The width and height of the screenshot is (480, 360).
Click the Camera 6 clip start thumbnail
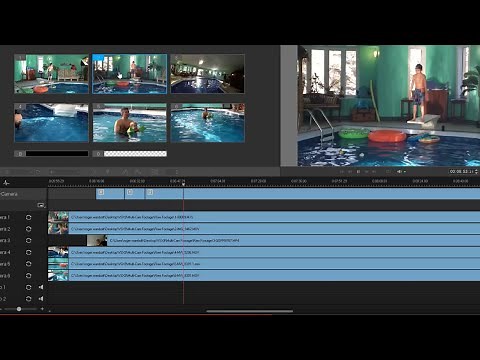[x=58, y=276]
